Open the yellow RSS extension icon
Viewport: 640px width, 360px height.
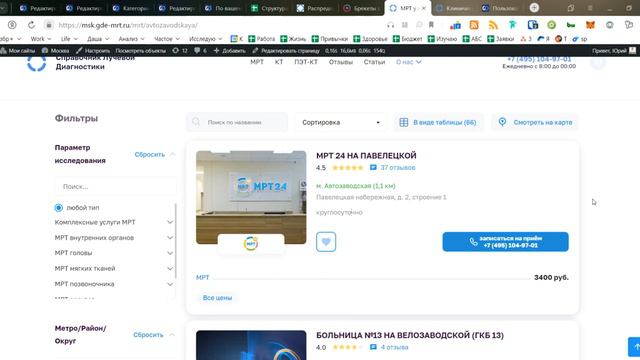tap(493, 25)
